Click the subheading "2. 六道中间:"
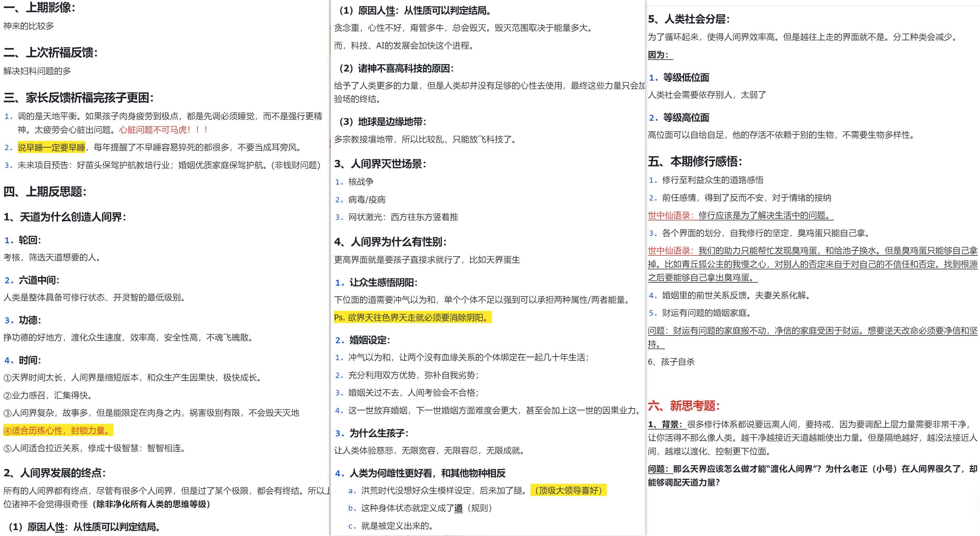 click(x=32, y=280)
